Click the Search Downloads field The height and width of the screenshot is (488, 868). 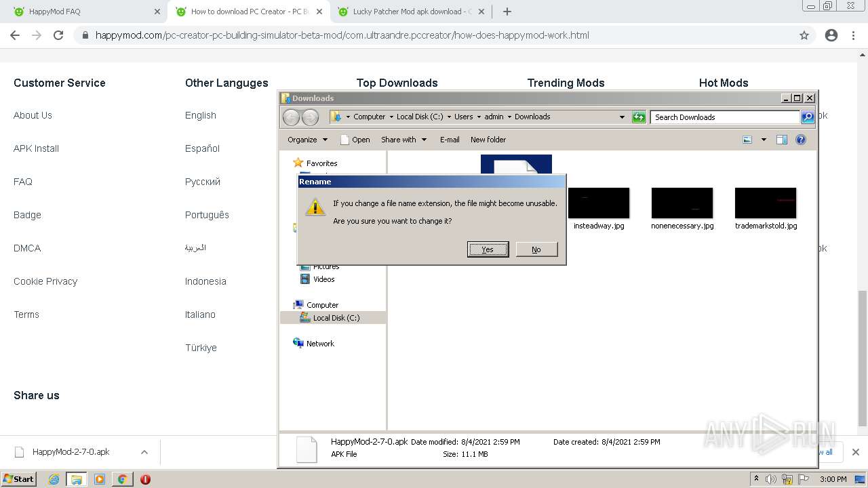725,117
